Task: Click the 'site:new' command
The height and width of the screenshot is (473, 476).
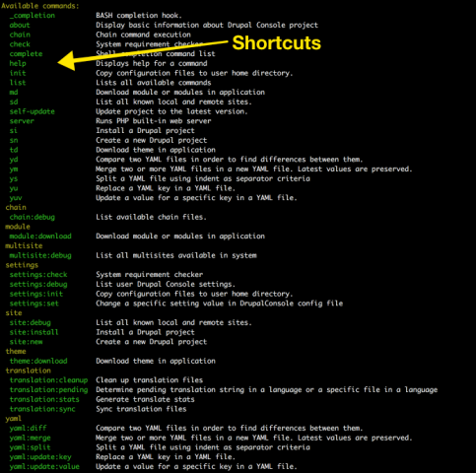Action: pyautogui.click(x=26, y=342)
